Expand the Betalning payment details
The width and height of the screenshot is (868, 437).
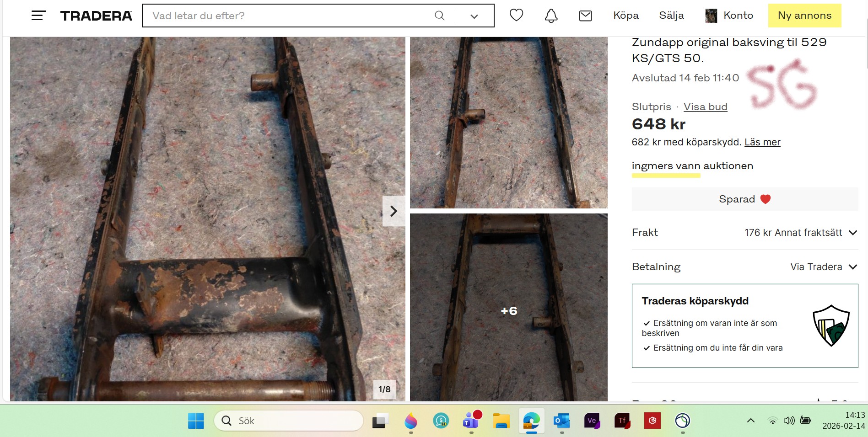click(x=852, y=267)
